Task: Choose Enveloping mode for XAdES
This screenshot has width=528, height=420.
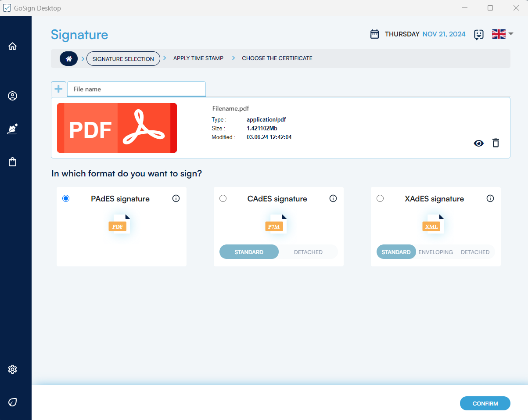Action: pyautogui.click(x=435, y=252)
